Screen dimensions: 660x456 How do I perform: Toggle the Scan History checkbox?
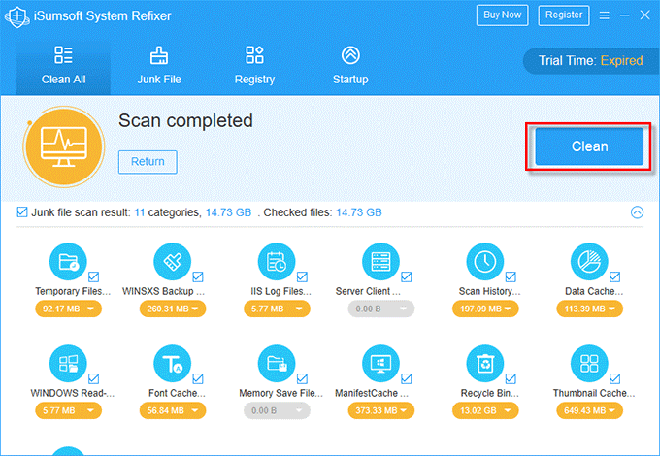coord(511,277)
